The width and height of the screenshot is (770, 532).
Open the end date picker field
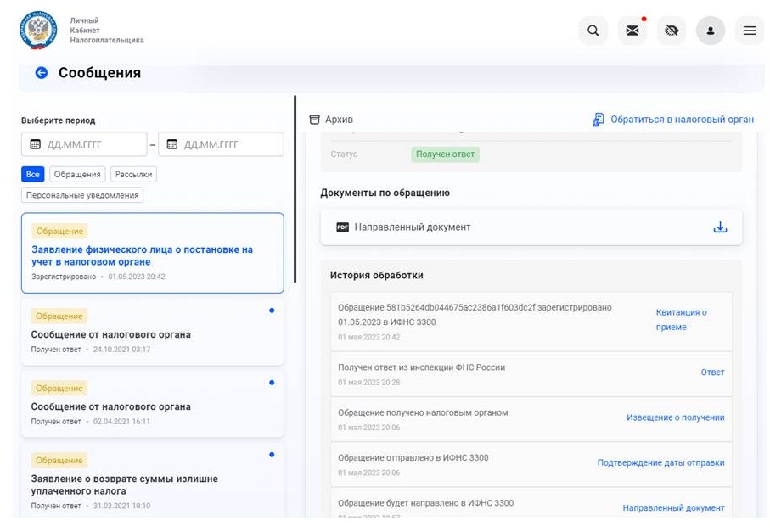pos(221,144)
